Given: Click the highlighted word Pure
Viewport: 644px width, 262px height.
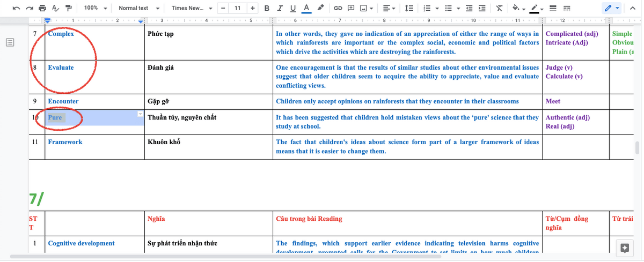Looking at the screenshot, I should click(x=55, y=117).
